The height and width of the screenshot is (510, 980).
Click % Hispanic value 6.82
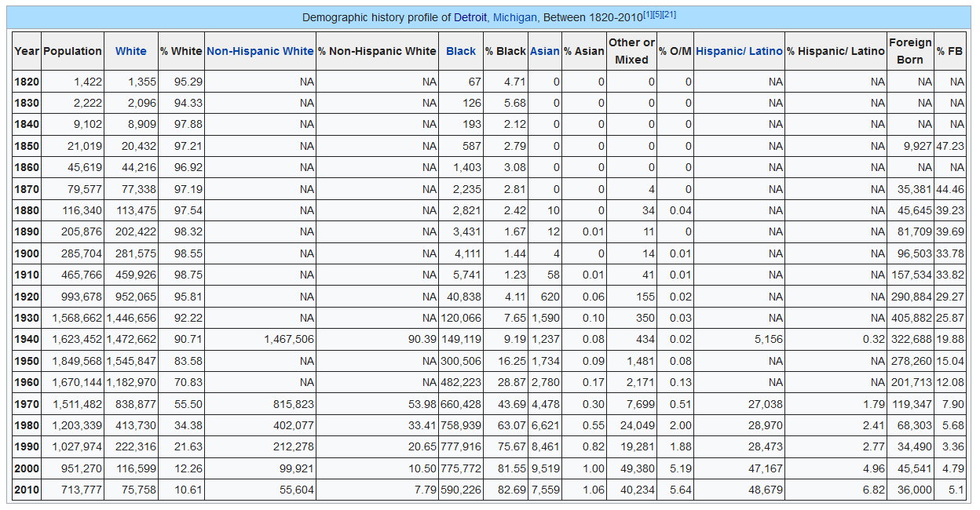(x=873, y=490)
